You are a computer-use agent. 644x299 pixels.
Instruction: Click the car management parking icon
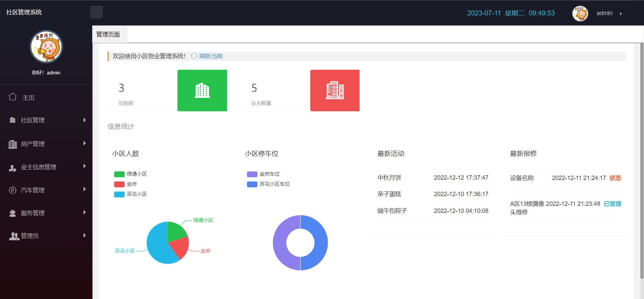tap(13, 190)
